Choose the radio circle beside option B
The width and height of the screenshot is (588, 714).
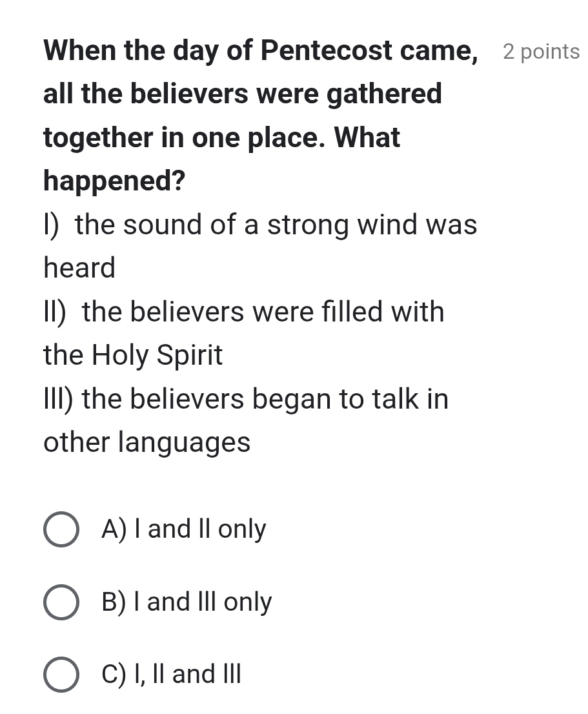pos(61,603)
